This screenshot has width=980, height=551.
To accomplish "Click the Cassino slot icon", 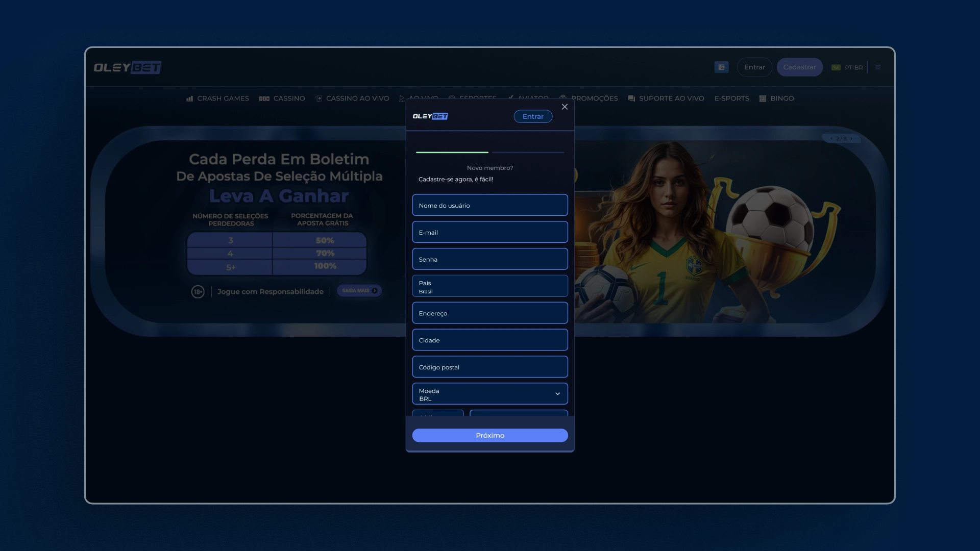I will pos(264,98).
